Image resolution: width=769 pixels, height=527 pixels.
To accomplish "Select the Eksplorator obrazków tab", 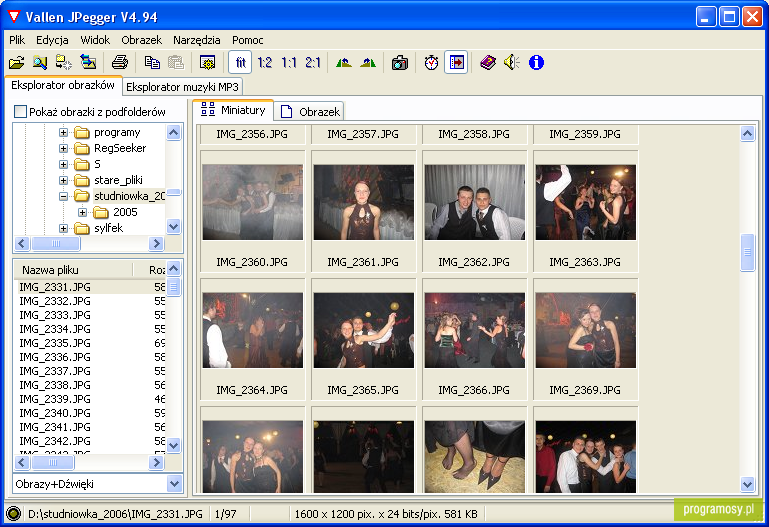I will (63, 85).
